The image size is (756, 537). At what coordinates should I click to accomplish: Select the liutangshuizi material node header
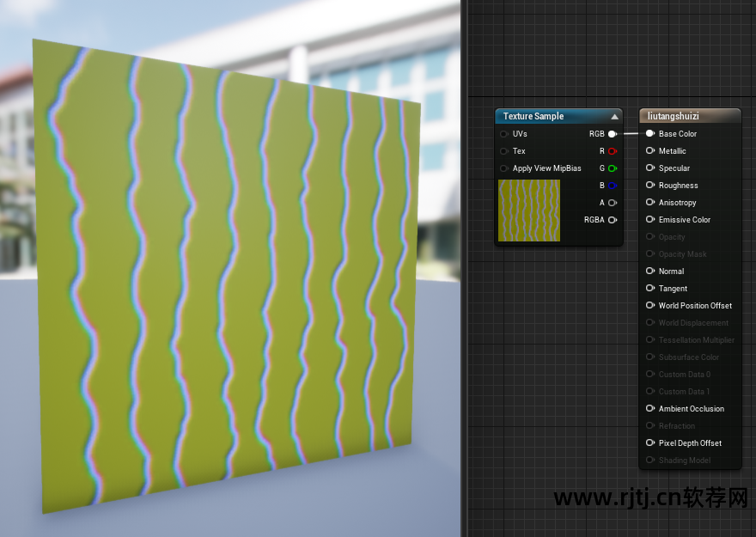point(690,116)
